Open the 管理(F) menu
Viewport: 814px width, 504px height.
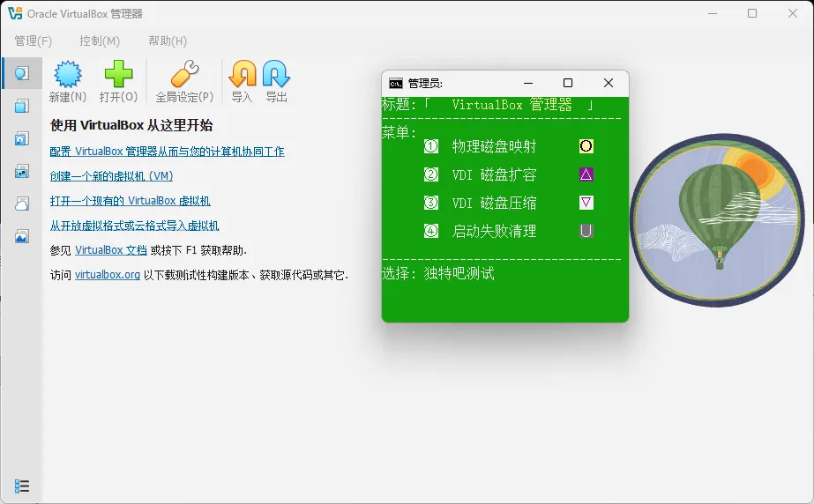(34, 41)
